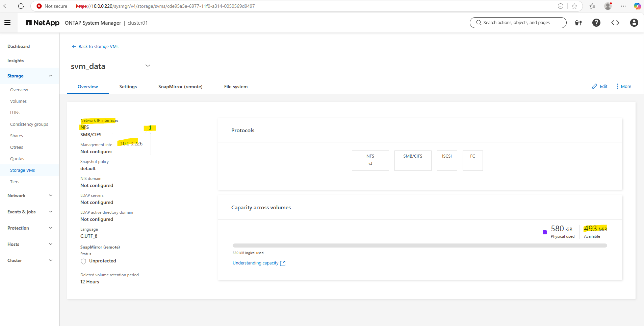Click the FC protocol tile
Image resolution: width=644 pixels, height=326 pixels.
point(472,160)
